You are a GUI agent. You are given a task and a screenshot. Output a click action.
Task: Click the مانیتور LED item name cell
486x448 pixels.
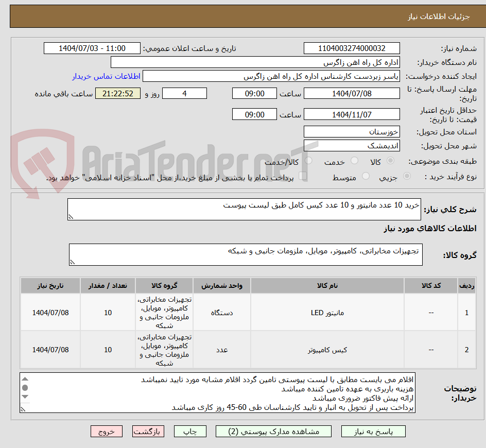pos(327,313)
